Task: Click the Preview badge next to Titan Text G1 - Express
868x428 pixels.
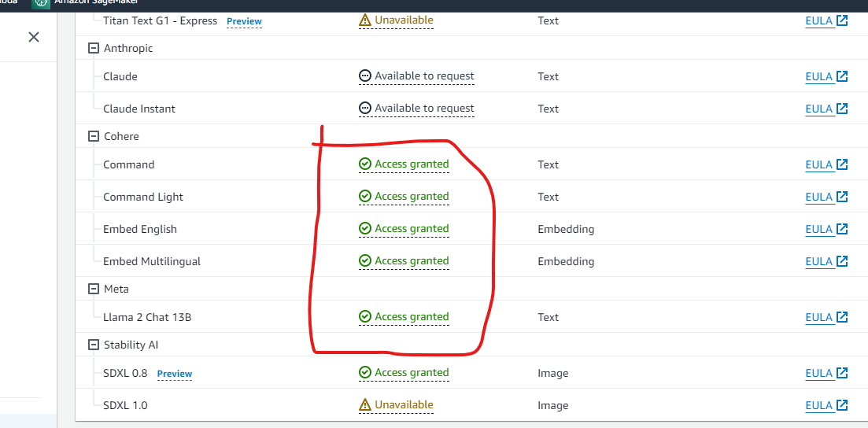Action: [244, 21]
